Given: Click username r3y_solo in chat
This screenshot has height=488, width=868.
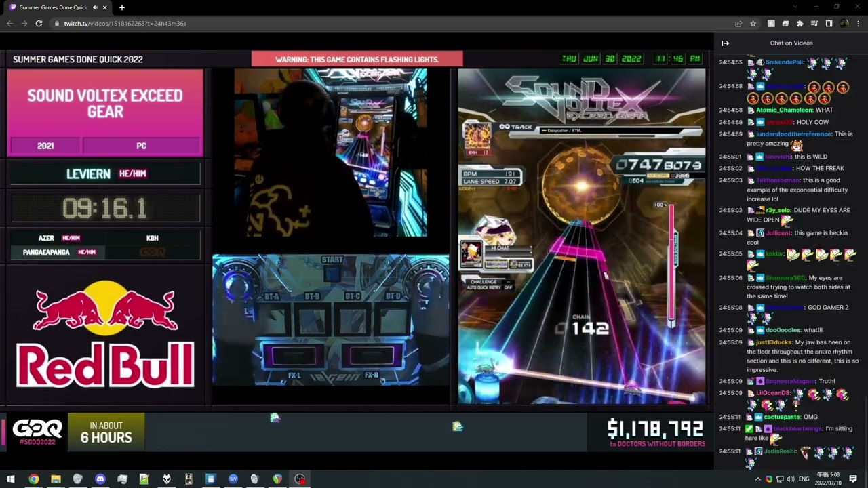Looking at the screenshot, I should click(777, 210).
